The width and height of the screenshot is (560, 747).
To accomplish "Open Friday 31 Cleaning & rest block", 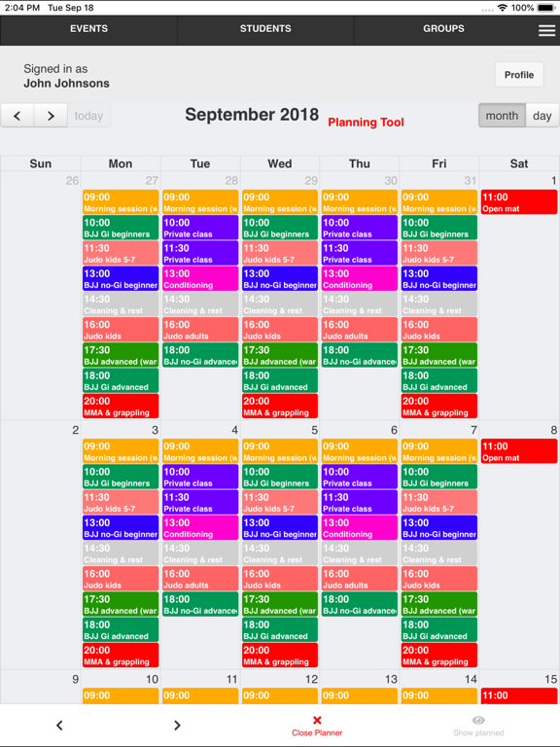I will [439, 304].
